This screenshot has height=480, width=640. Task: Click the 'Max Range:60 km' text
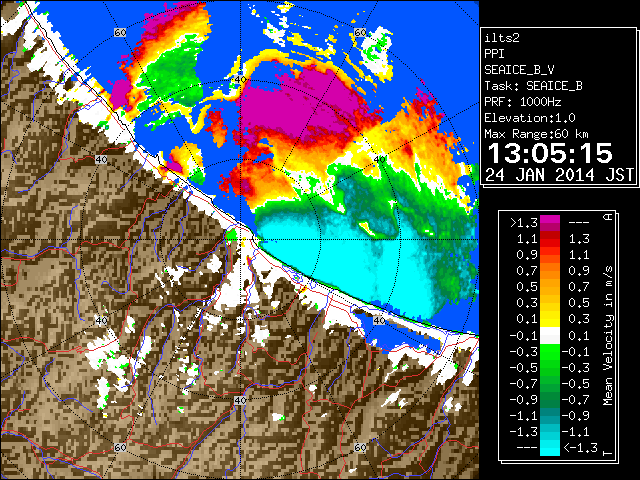tap(536, 134)
